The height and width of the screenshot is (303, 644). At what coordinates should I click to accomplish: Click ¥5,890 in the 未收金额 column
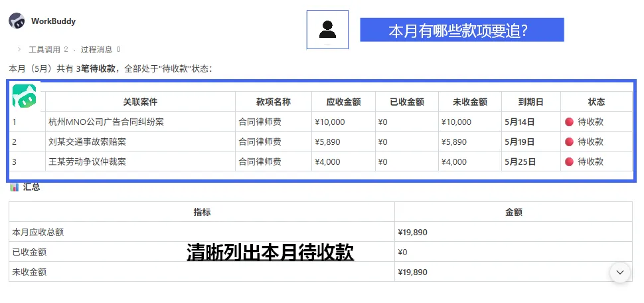coord(454,142)
